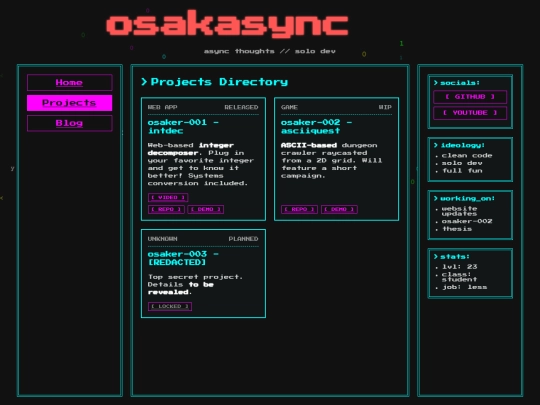
Task: Click the solo dev ideology item
Action: (462, 163)
